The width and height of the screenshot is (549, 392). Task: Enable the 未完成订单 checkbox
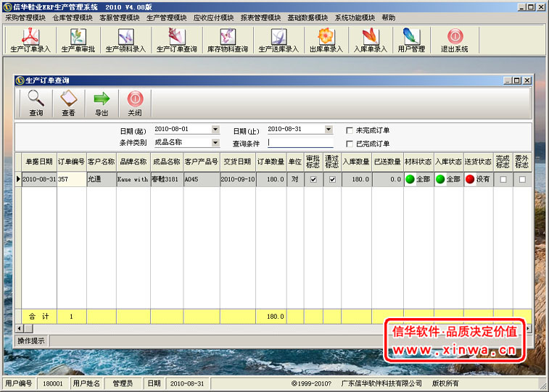click(x=349, y=130)
